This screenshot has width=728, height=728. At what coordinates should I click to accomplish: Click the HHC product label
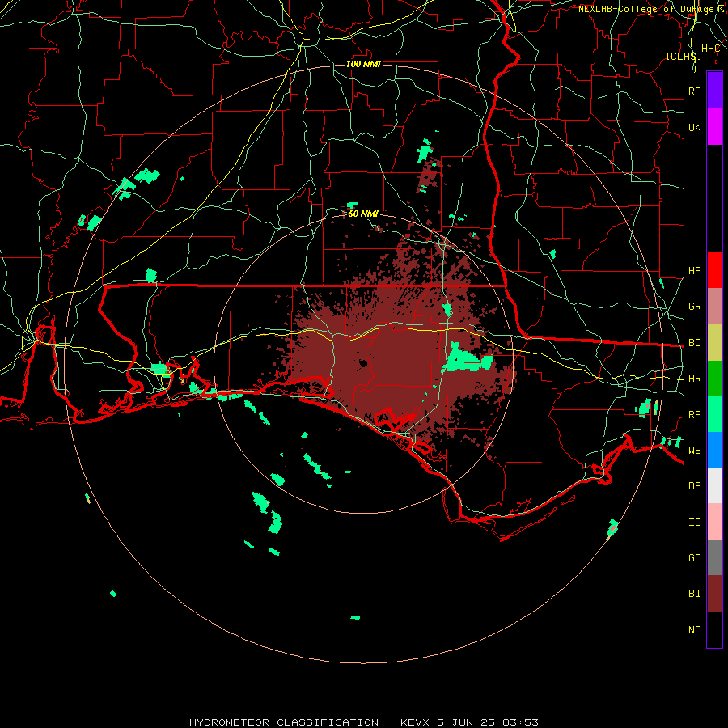(x=710, y=49)
